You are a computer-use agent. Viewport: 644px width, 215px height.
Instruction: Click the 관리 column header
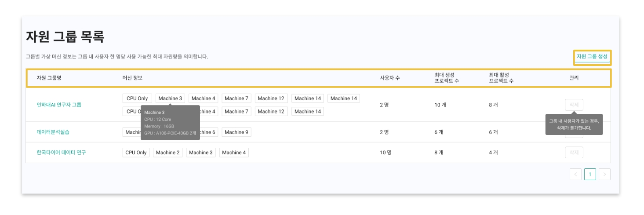coord(574,78)
